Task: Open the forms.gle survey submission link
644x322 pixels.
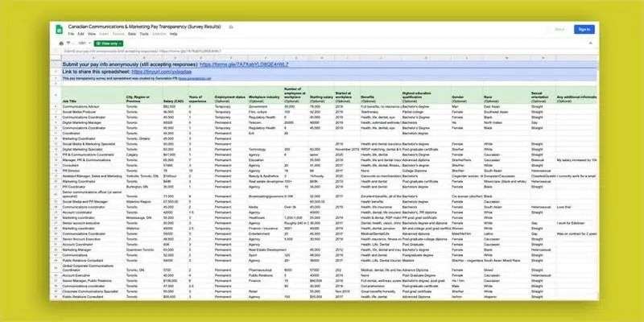Action: [x=244, y=64]
